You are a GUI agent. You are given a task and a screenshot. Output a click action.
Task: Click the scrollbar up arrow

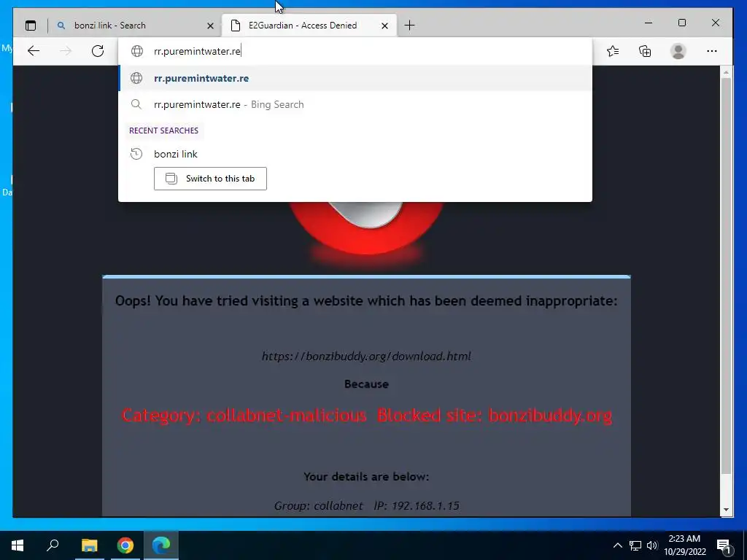[x=726, y=72]
